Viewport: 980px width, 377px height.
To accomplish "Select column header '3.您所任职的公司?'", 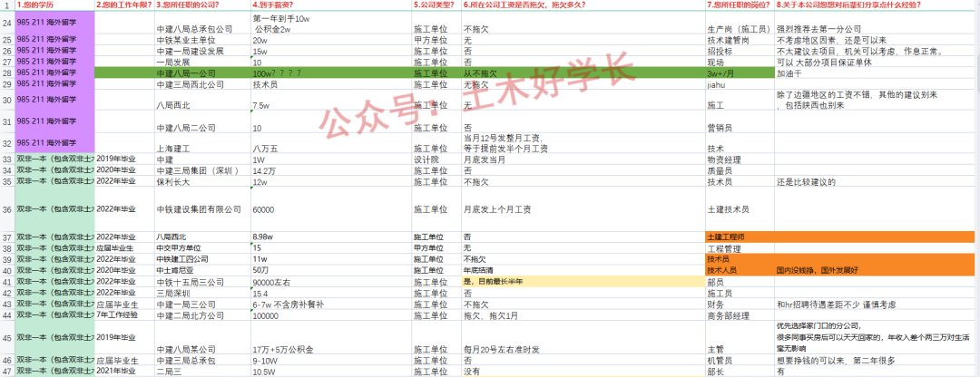I will 202,5.
